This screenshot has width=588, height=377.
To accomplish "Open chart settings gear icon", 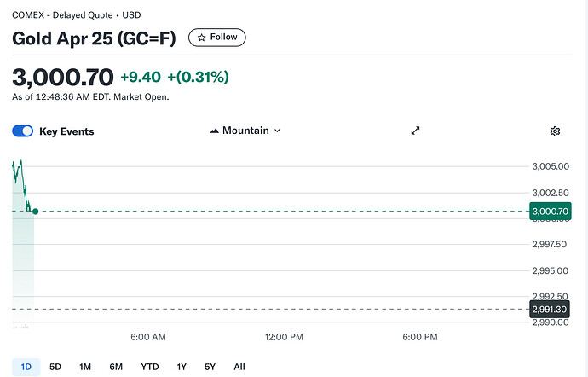I will coord(555,131).
